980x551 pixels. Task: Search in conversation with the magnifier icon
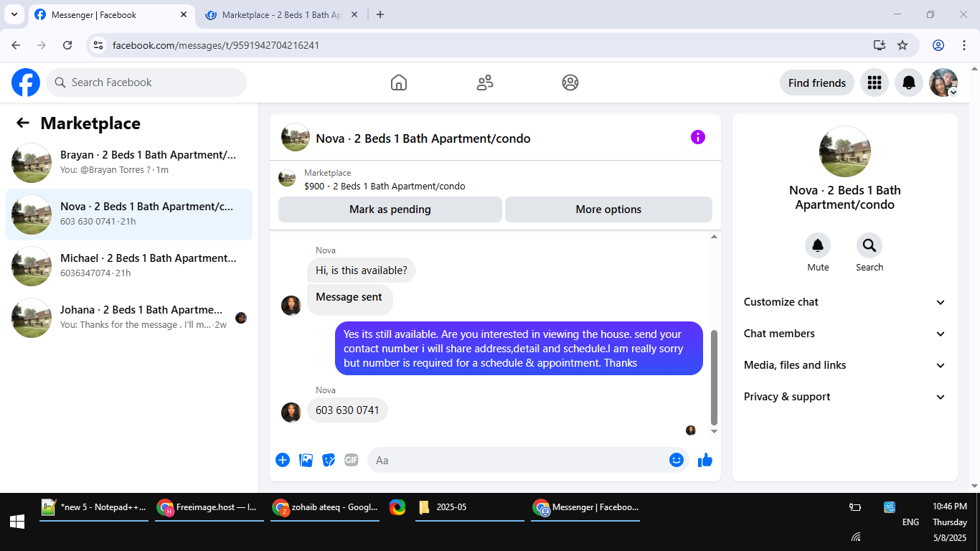(870, 246)
